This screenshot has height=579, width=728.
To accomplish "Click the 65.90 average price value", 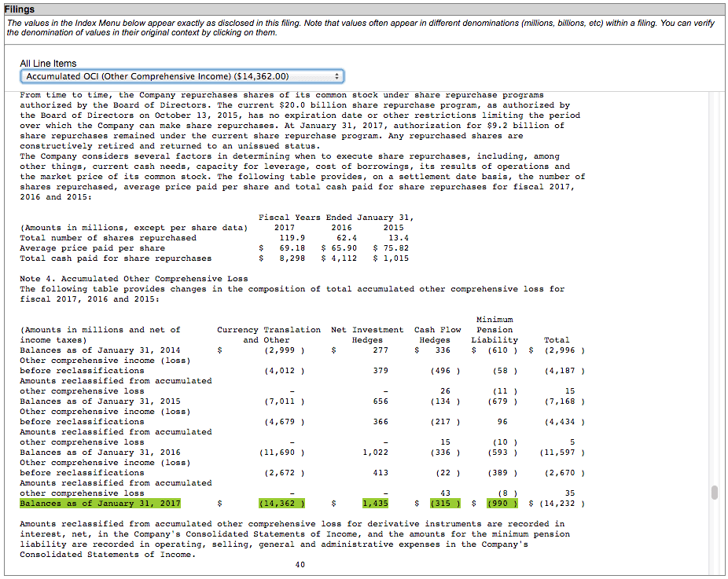I will pyautogui.click(x=344, y=248).
